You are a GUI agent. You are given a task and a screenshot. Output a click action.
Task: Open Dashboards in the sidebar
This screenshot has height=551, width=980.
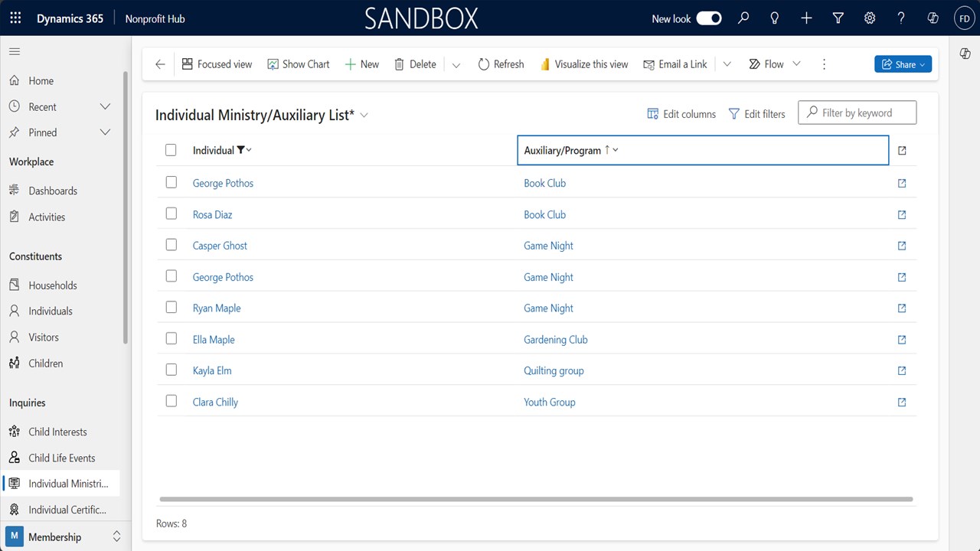[53, 191]
